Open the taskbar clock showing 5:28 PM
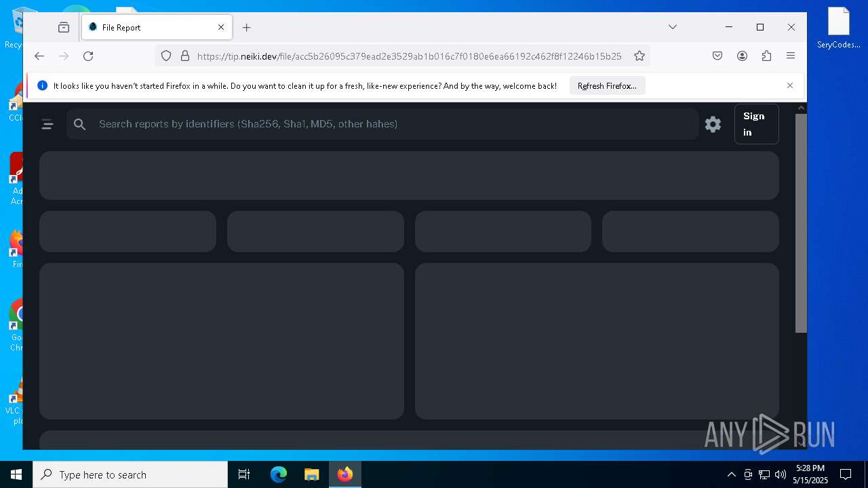The width and height of the screenshot is (868, 488). point(810,474)
